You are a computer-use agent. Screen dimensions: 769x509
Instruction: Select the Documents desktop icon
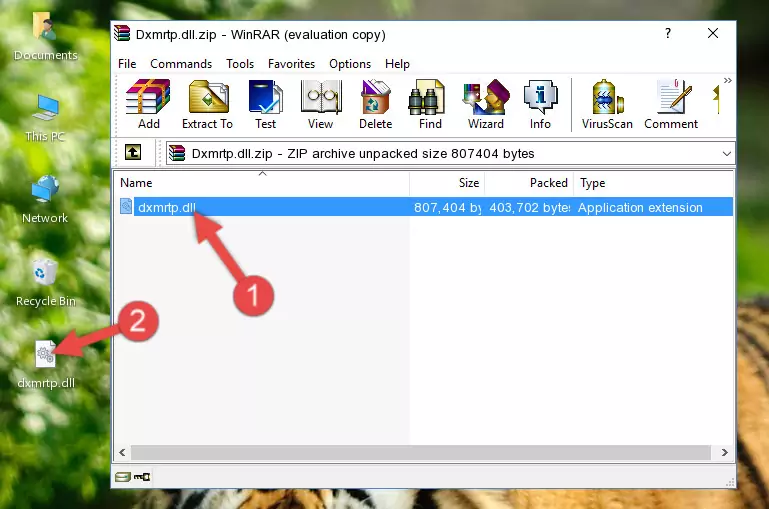tap(46, 37)
